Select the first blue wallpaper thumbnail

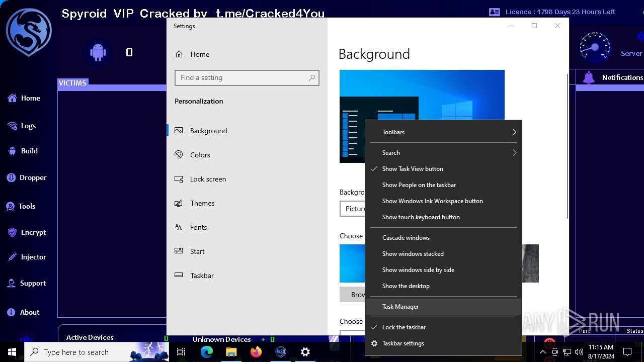(352, 263)
